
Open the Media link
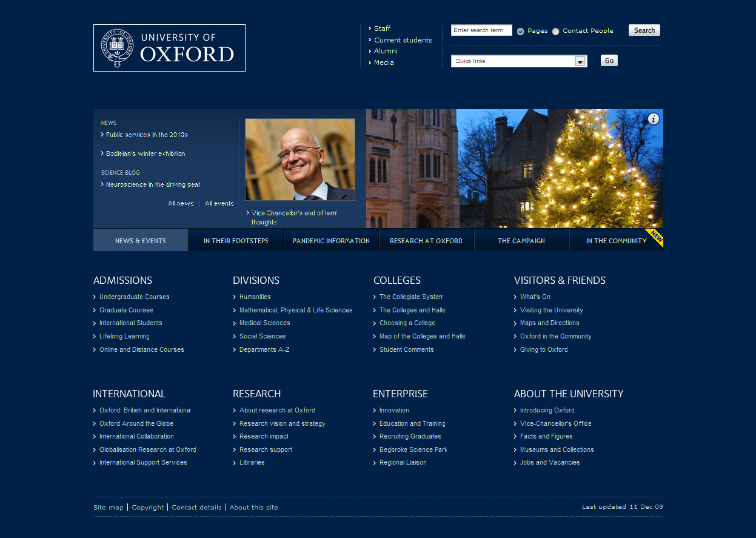point(384,62)
